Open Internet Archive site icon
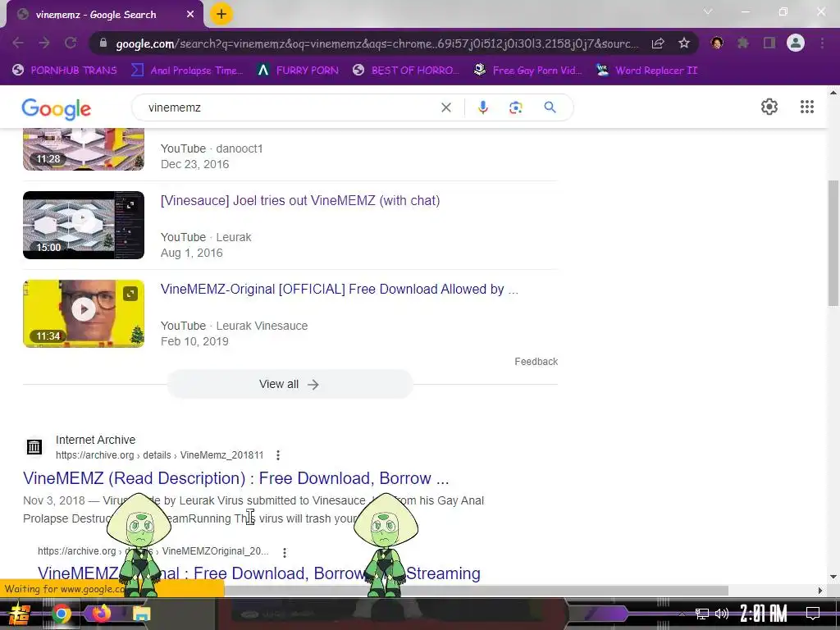 (34, 447)
